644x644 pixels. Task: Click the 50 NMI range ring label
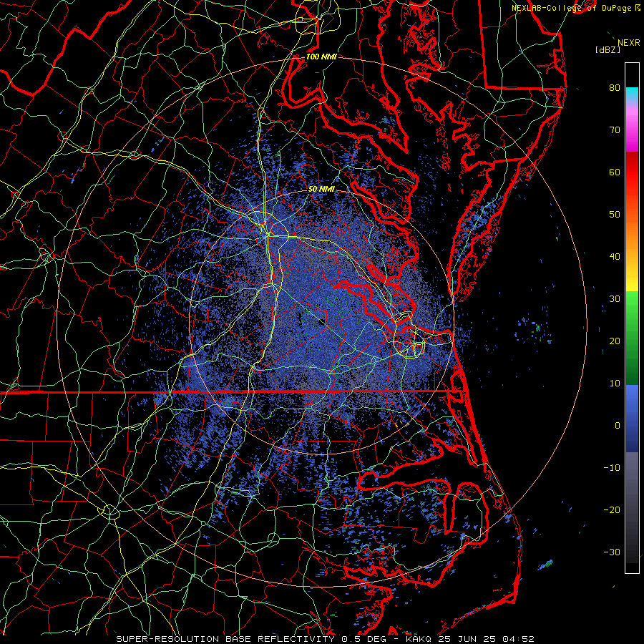coord(321,189)
